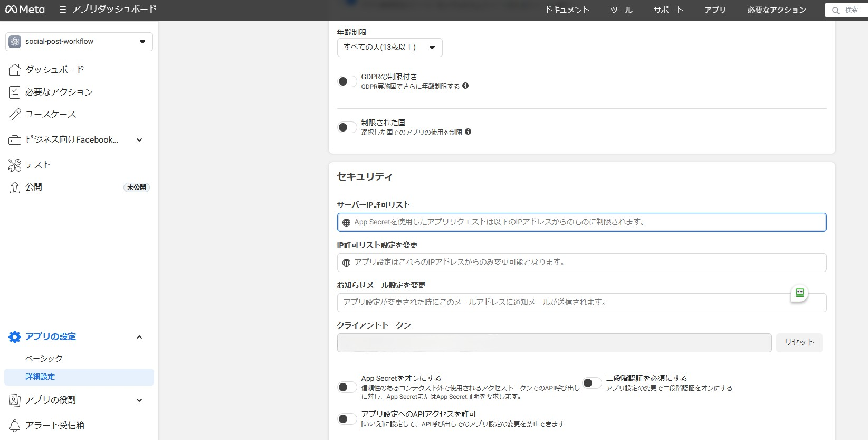Click the green chat assistant icon
The image size is (868, 440).
coord(799,293)
